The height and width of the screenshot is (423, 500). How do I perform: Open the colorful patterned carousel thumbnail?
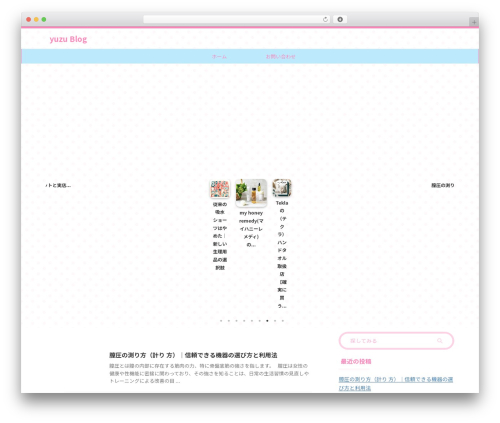(x=220, y=189)
